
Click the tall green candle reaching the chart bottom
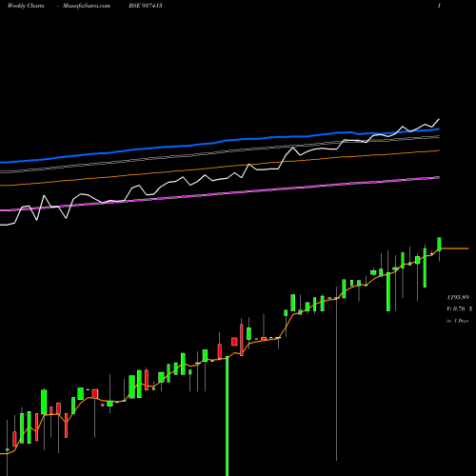coord(227,416)
